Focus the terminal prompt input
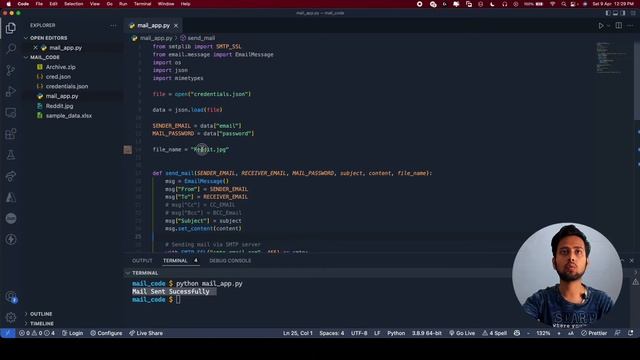 (178, 300)
